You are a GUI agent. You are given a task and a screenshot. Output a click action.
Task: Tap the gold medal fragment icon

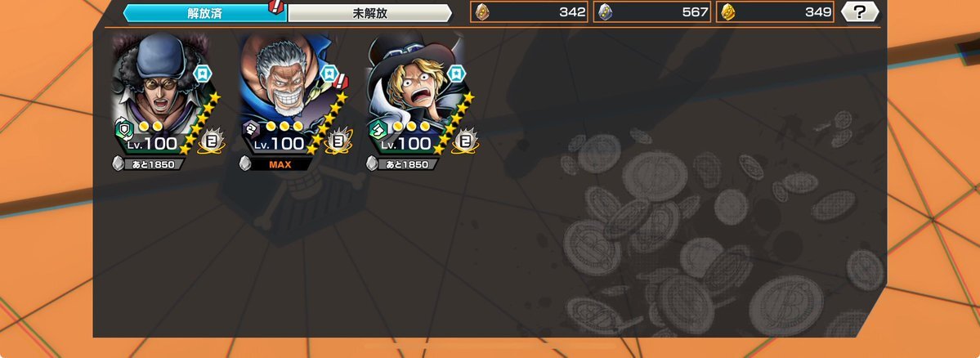tap(727, 12)
